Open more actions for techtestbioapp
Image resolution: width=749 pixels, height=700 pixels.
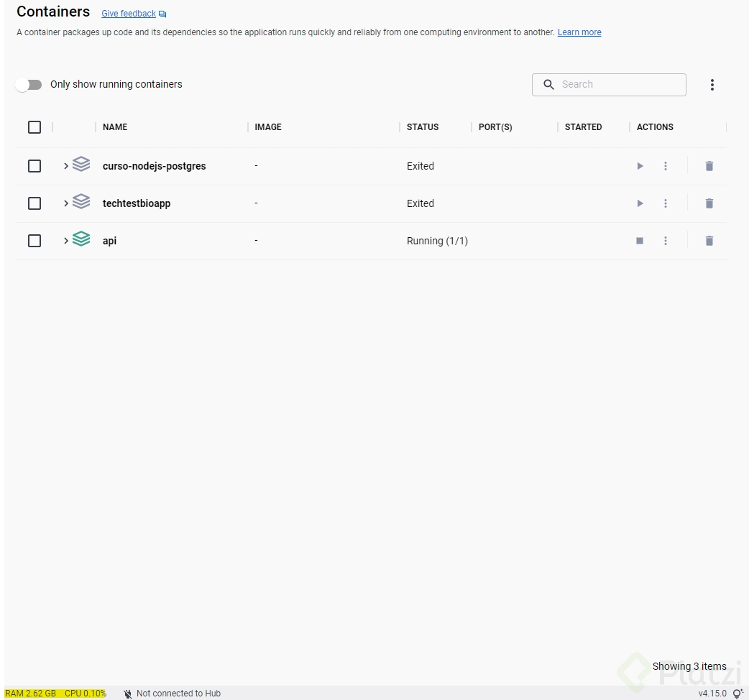pyautogui.click(x=666, y=203)
